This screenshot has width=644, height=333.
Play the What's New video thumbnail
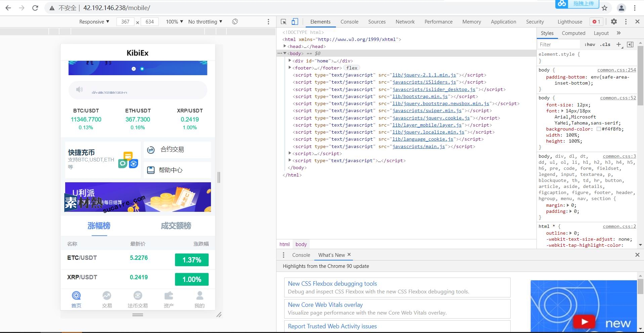[x=584, y=322]
